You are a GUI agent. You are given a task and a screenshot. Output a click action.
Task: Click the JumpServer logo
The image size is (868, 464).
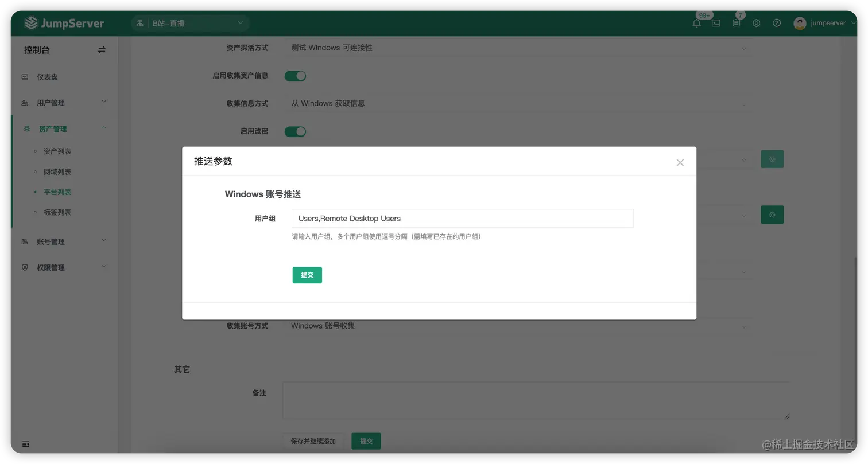click(65, 23)
